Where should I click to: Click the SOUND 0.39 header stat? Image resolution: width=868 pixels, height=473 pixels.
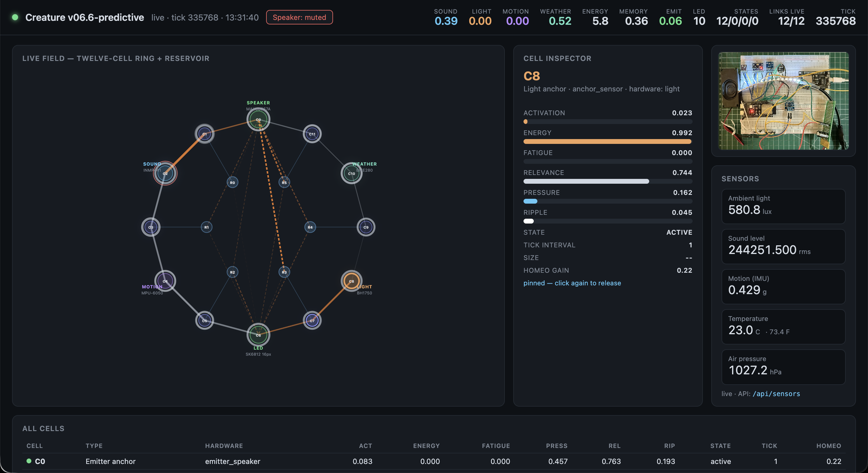pos(446,17)
